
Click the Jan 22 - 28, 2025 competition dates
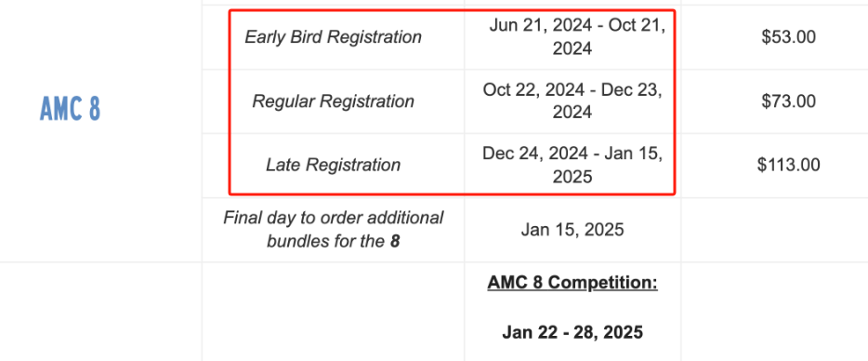(572, 332)
